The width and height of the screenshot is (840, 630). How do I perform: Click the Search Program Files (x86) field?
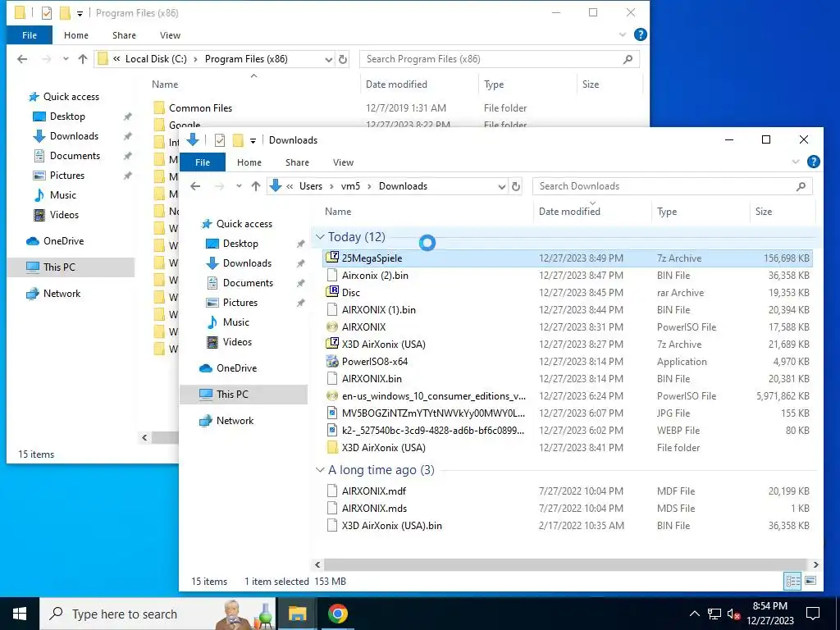500,59
